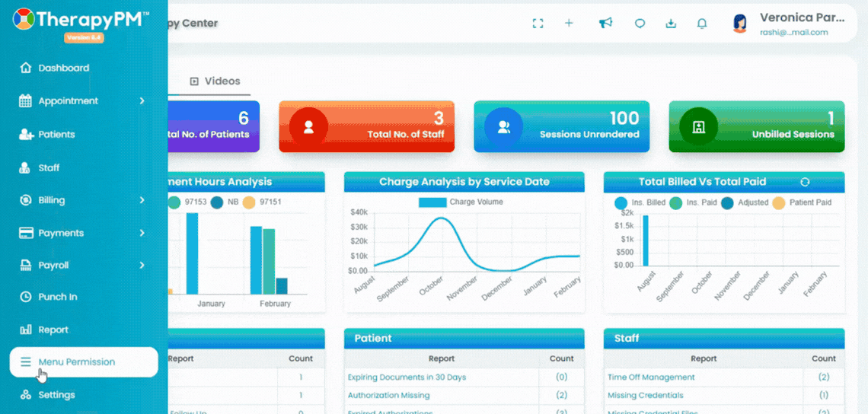Click the download icon in header
The height and width of the screenshot is (414, 868).
[671, 24]
